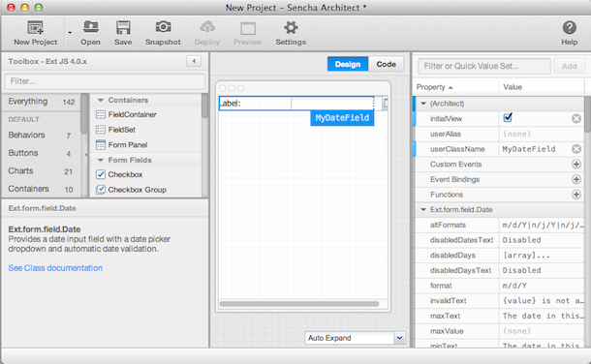
Task: Open Settings via the gear icon
Action: click(291, 27)
